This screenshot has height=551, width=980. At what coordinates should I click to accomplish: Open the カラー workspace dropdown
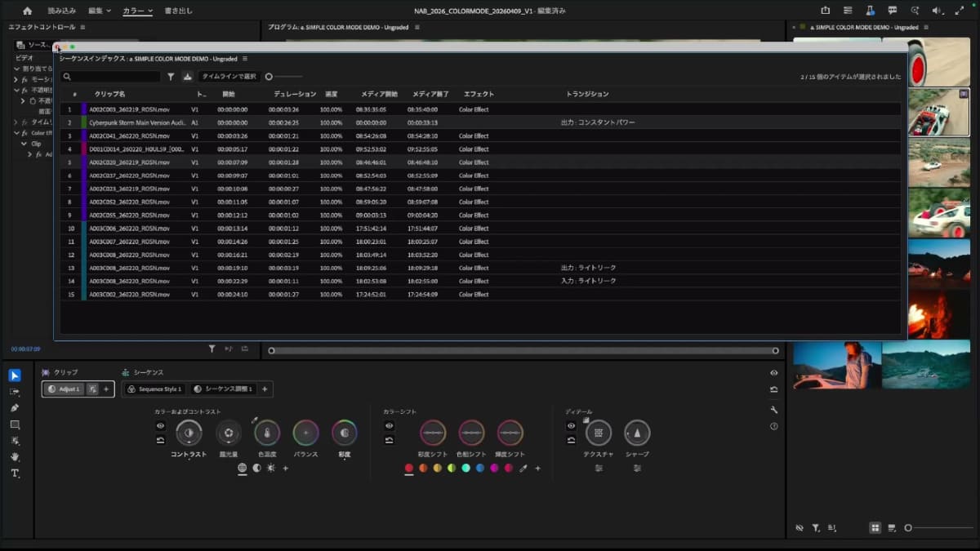tap(137, 11)
